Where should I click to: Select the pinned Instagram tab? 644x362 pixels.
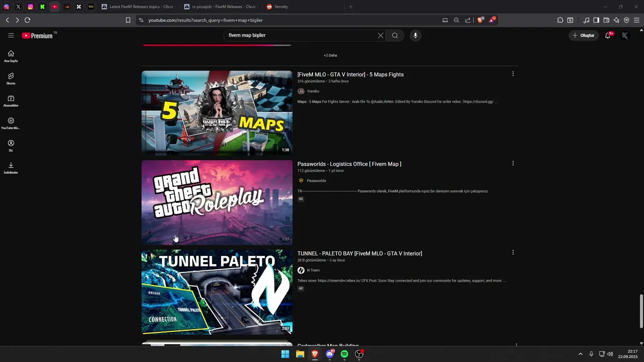(x=30, y=7)
